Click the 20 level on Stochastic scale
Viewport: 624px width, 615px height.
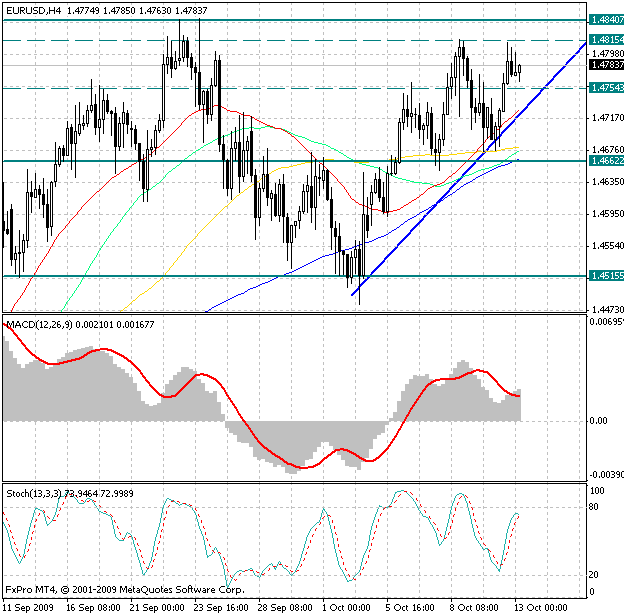(595, 574)
